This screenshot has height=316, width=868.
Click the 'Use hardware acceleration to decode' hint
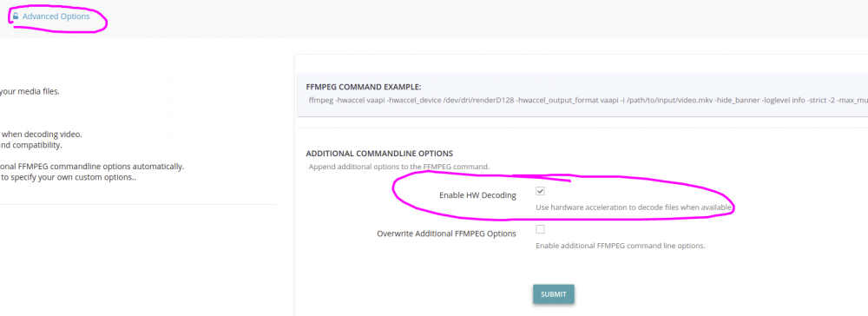(x=635, y=207)
